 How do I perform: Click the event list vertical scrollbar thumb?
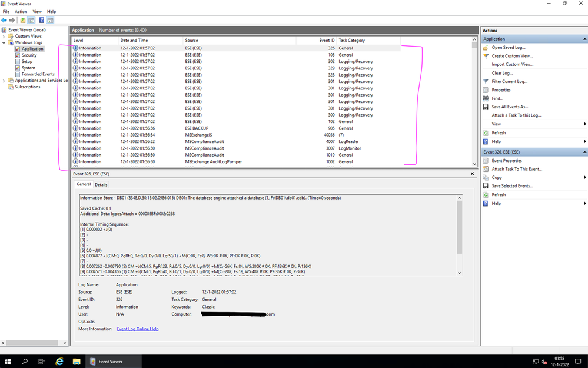474,45
